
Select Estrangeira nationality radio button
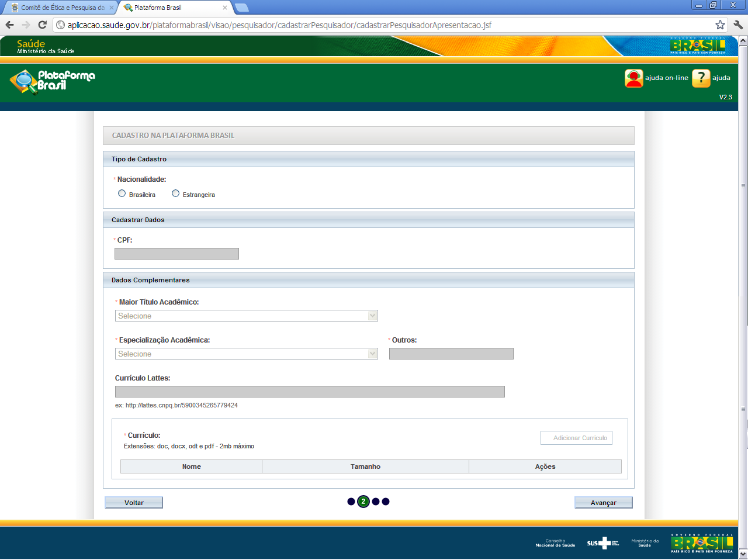click(x=175, y=193)
